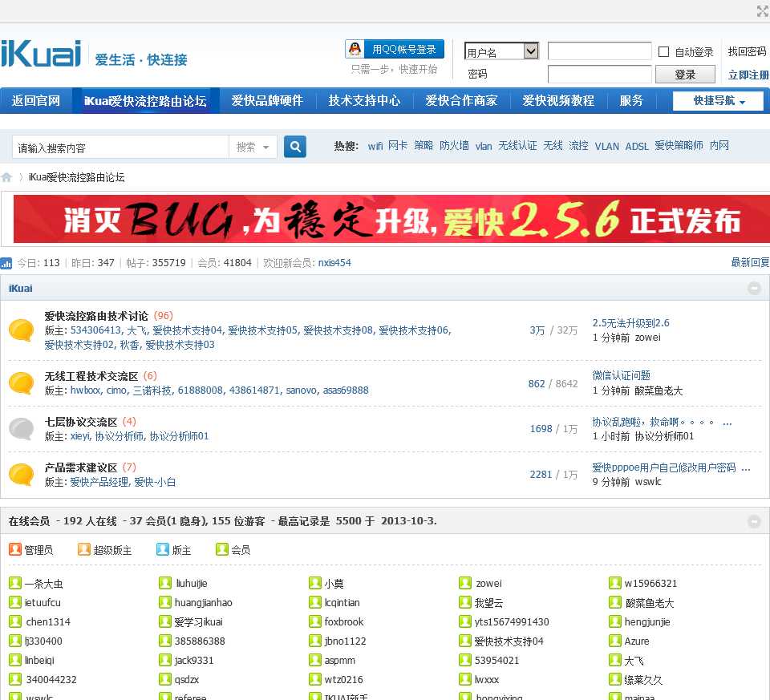The height and width of the screenshot is (700, 770).
Task: Open the 爱快流控路由技术讨论 forum
Action: coord(96,316)
